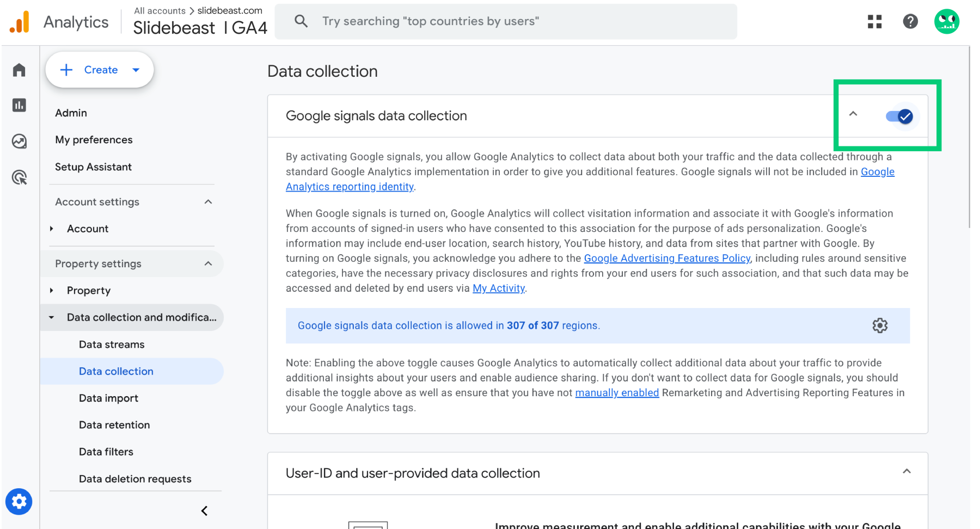This screenshot has height=529, width=980.
Task: Open the Create button dropdown arrow
Action: click(136, 70)
